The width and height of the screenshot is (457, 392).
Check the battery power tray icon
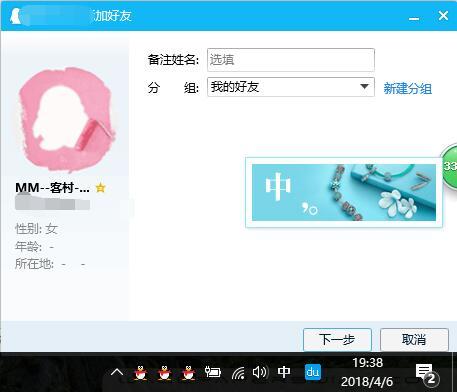[213, 372]
